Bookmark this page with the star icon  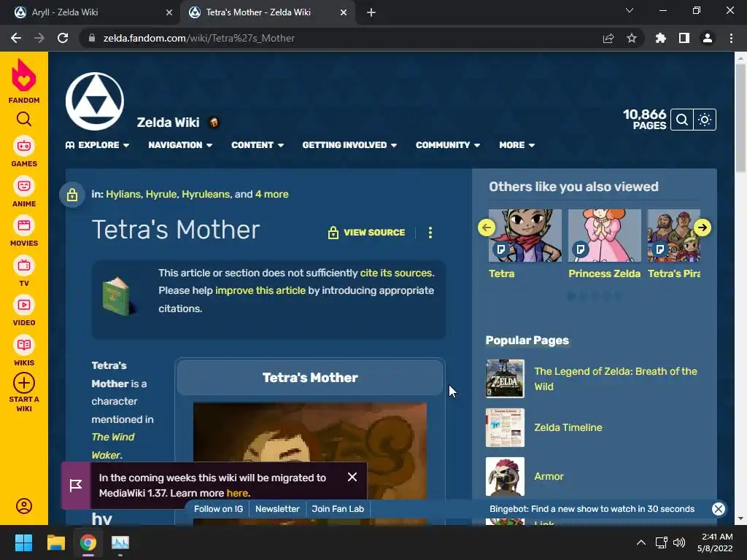point(631,38)
